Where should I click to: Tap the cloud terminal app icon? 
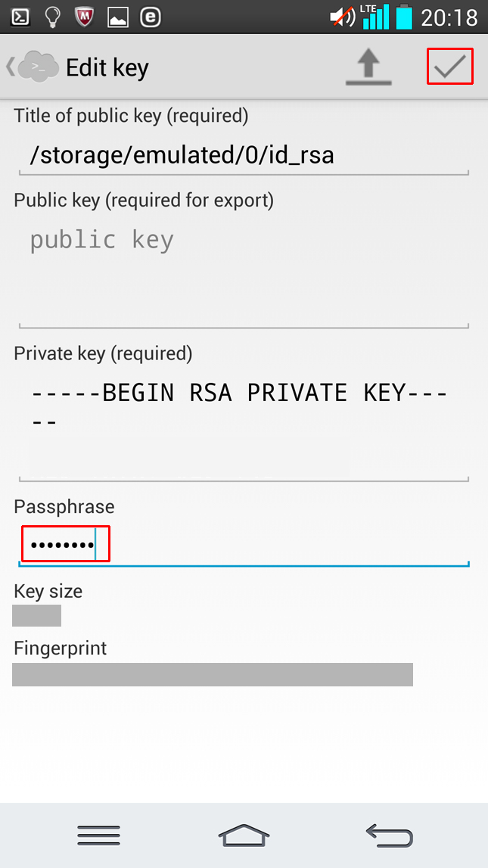point(38,67)
